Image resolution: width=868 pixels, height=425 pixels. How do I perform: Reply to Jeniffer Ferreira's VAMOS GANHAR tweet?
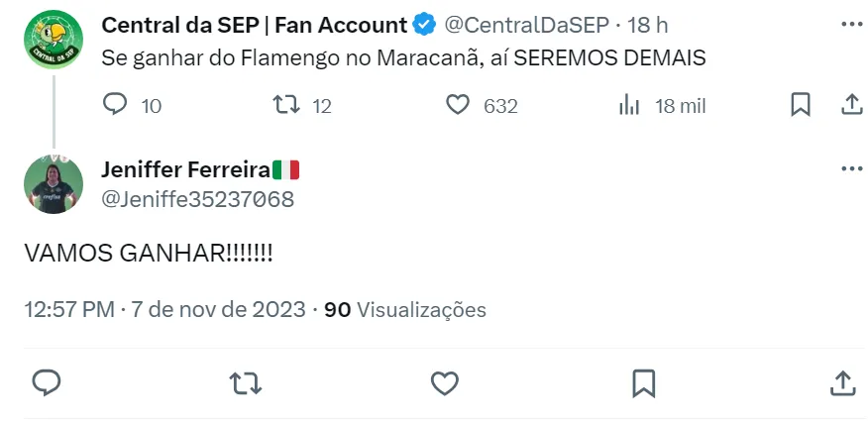pos(47,382)
